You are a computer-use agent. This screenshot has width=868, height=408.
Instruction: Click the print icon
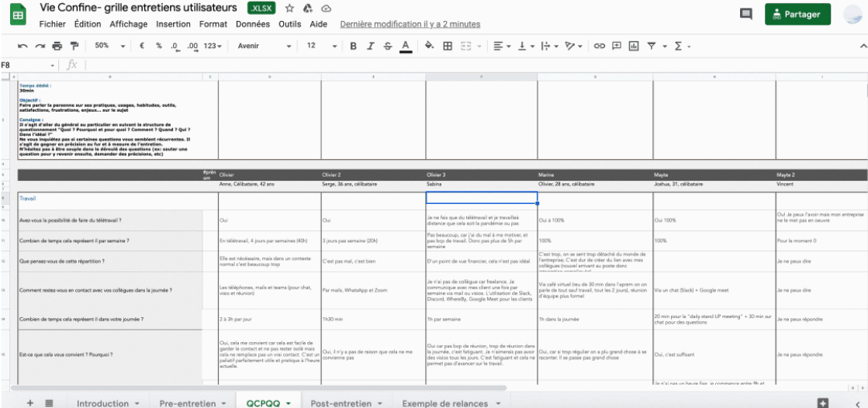[x=57, y=46]
